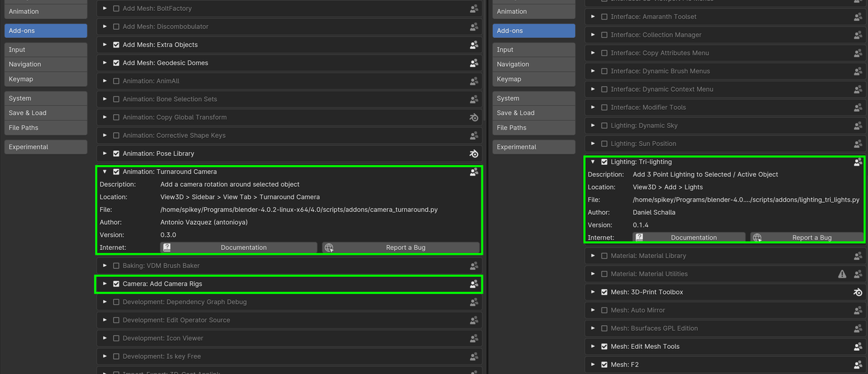Expand Interface: Modifier Tools details
The image size is (868, 374).
[593, 107]
